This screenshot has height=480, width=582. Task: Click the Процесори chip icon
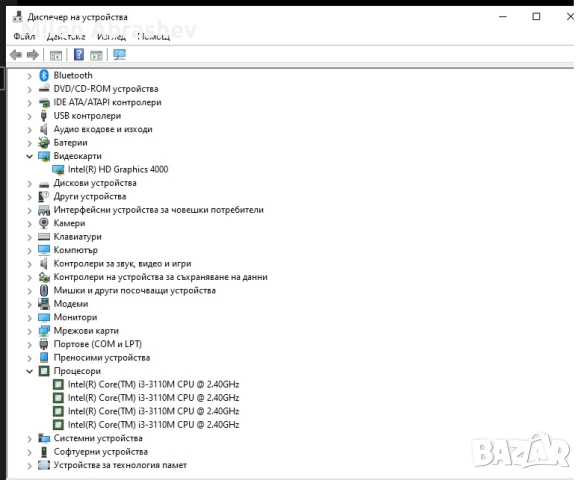[44, 371]
